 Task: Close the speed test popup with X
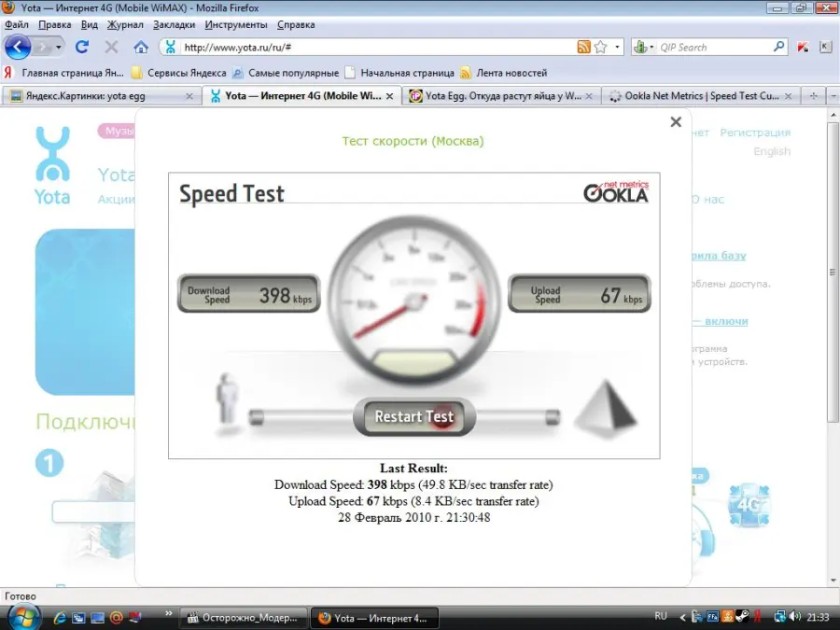(x=676, y=122)
